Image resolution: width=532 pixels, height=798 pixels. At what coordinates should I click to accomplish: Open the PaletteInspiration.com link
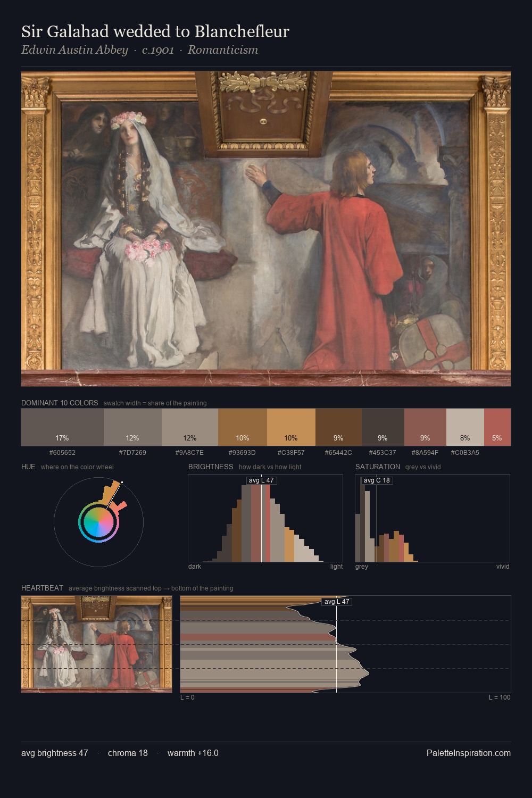(x=469, y=753)
